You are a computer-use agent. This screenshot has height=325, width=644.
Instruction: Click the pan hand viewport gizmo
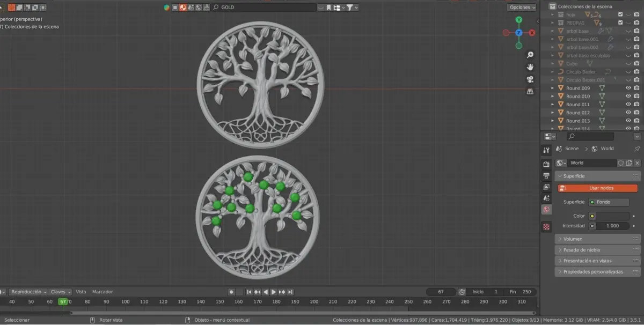(x=530, y=67)
